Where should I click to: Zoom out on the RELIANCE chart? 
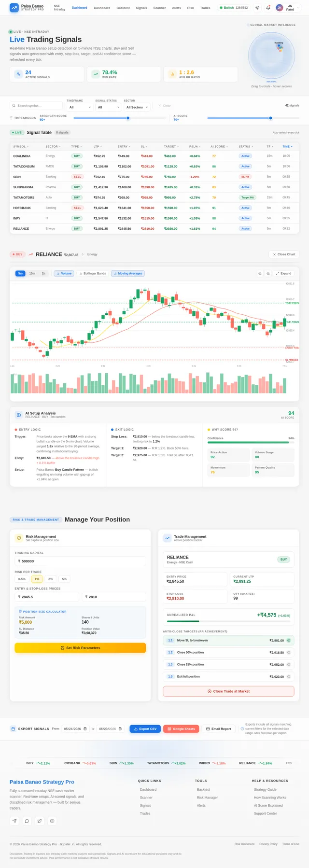coord(260,273)
